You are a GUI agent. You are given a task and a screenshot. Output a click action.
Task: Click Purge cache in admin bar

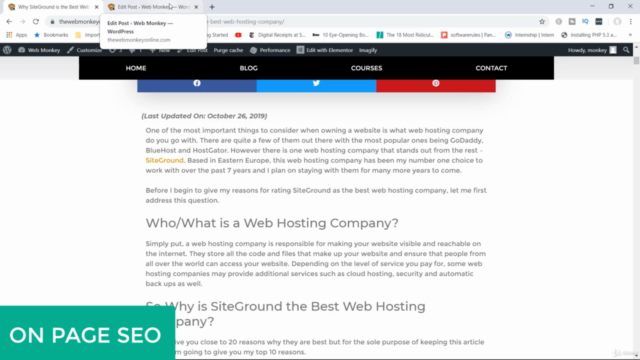228,50
